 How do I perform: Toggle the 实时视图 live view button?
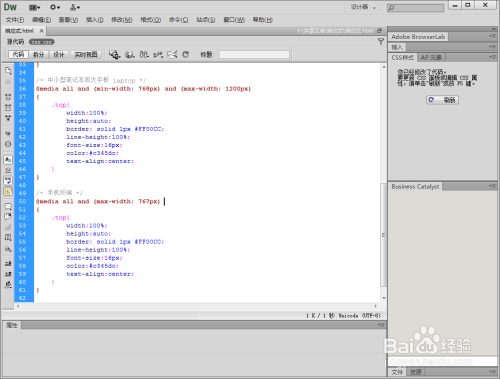pyautogui.click(x=86, y=54)
